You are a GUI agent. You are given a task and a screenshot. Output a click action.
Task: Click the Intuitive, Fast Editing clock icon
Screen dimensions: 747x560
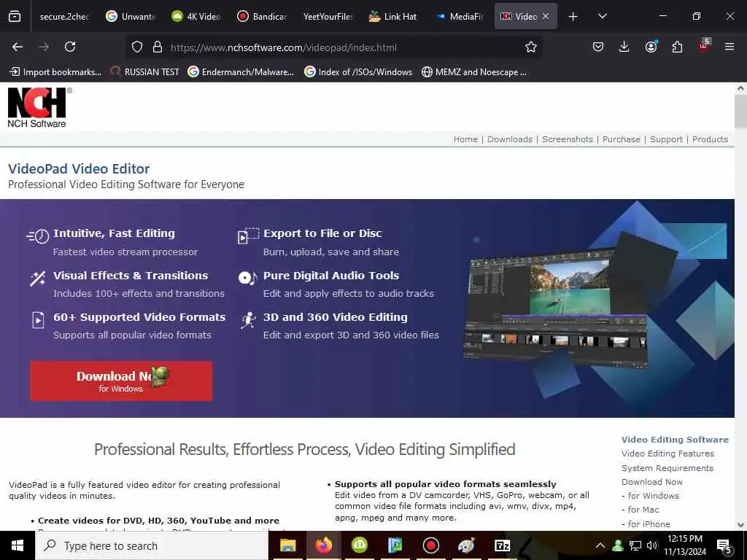38,236
